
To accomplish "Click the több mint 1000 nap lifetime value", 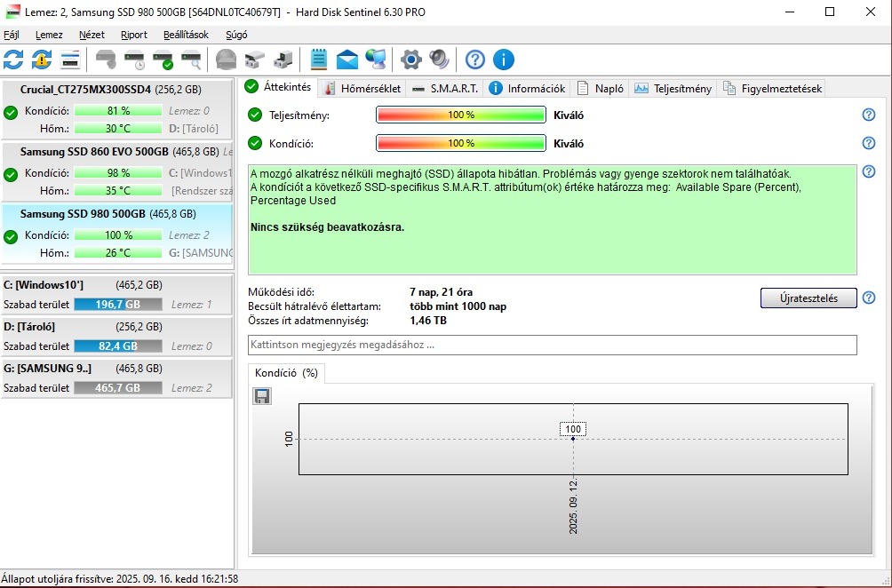I will click(x=458, y=306).
